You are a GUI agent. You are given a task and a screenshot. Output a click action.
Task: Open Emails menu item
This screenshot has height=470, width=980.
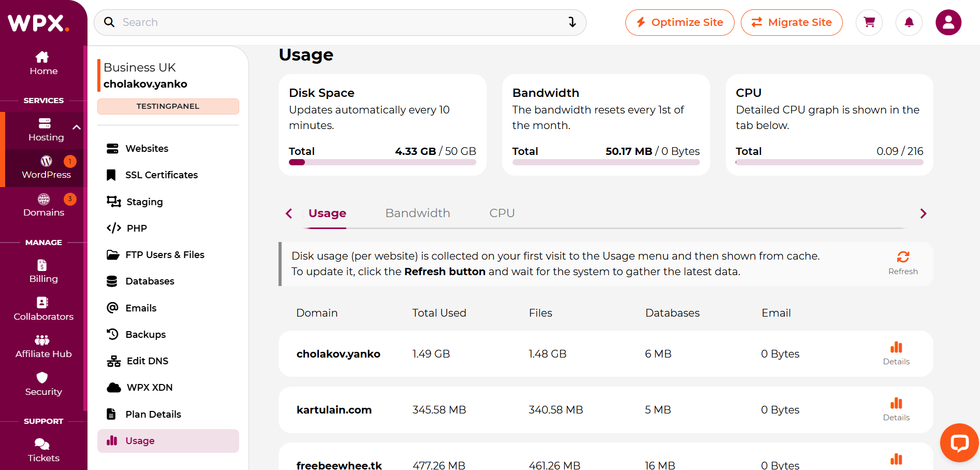pyautogui.click(x=168, y=308)
